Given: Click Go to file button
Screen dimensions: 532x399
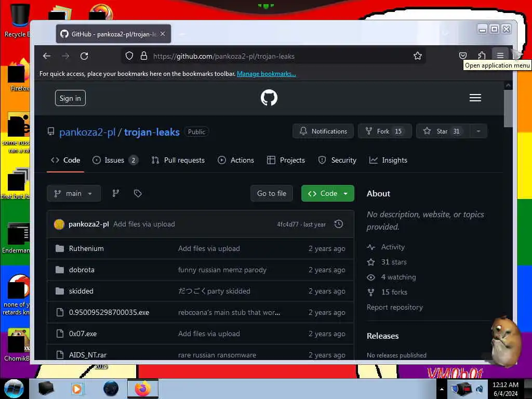Looking at the screenshot, I should click(x=271, y=193).
